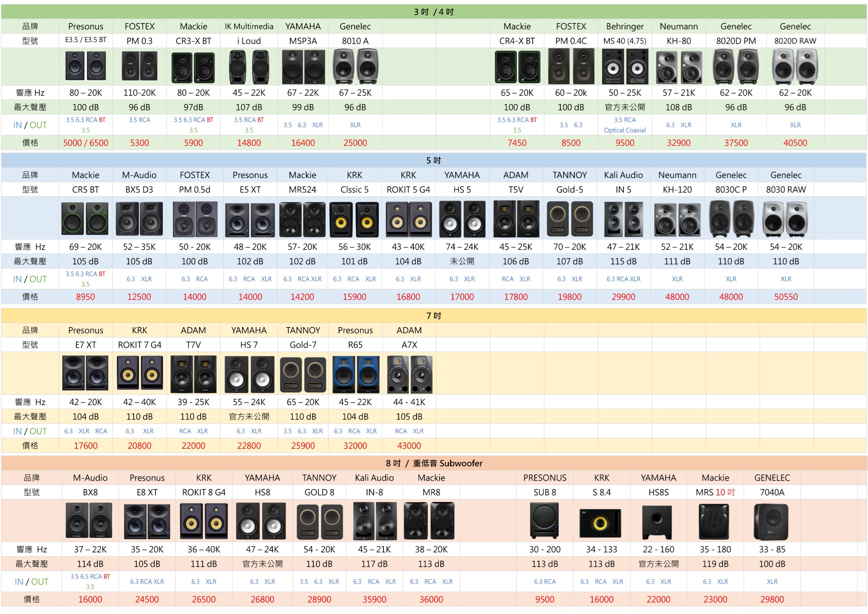Click the price "43000" for A7X
Viewport: 868px width, 614px height.
coord(409,446)
